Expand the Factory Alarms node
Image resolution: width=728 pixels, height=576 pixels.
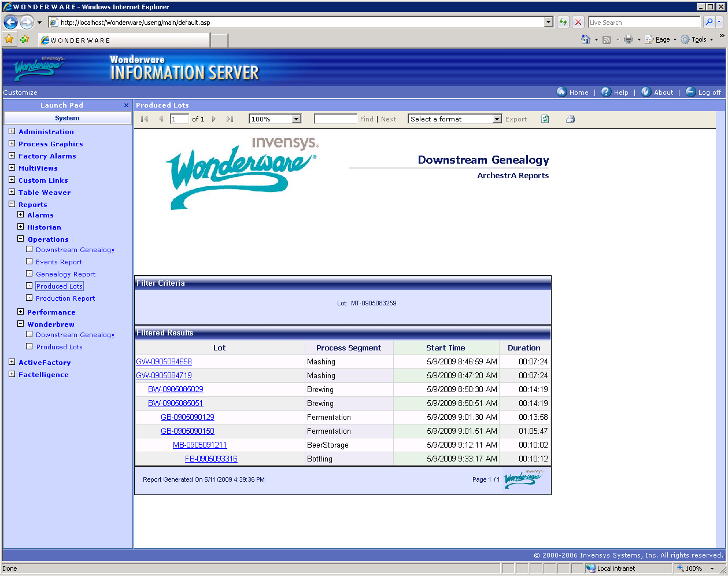click(12, 156)
